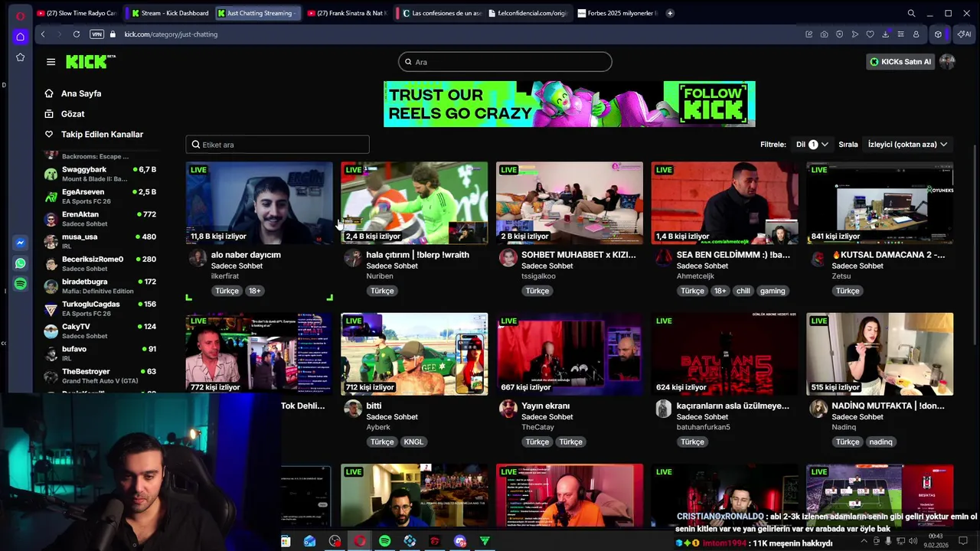Click the Follow Kick banner
Image resolution: width=980 pixels, height=551 pixels.
tap(570, 104)
